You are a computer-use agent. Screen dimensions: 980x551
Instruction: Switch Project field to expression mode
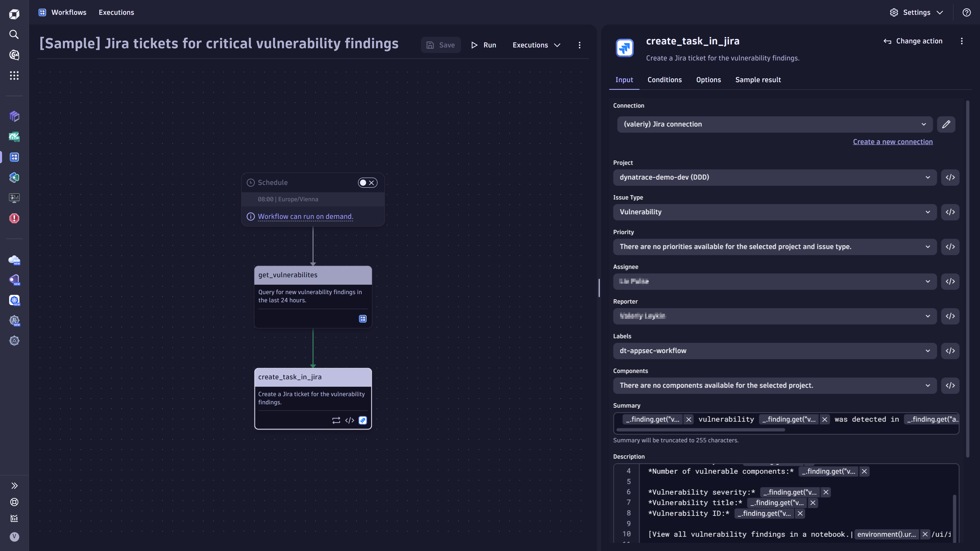pos(950,178)
